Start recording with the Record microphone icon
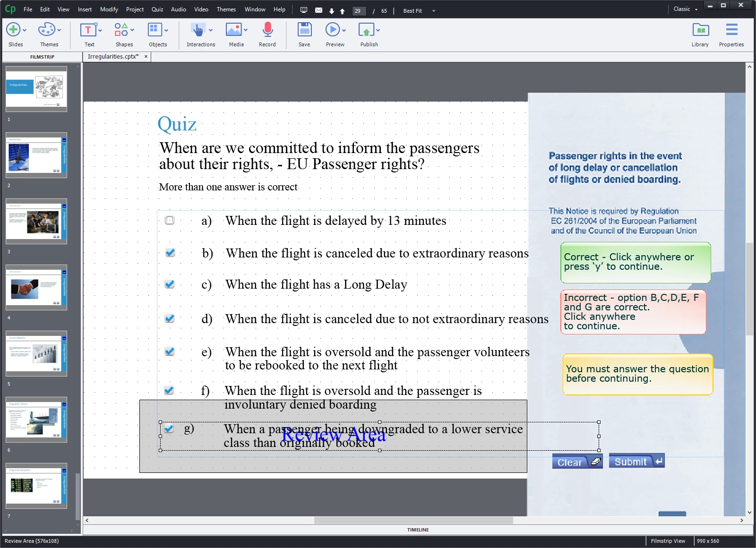 pos(267,29)
